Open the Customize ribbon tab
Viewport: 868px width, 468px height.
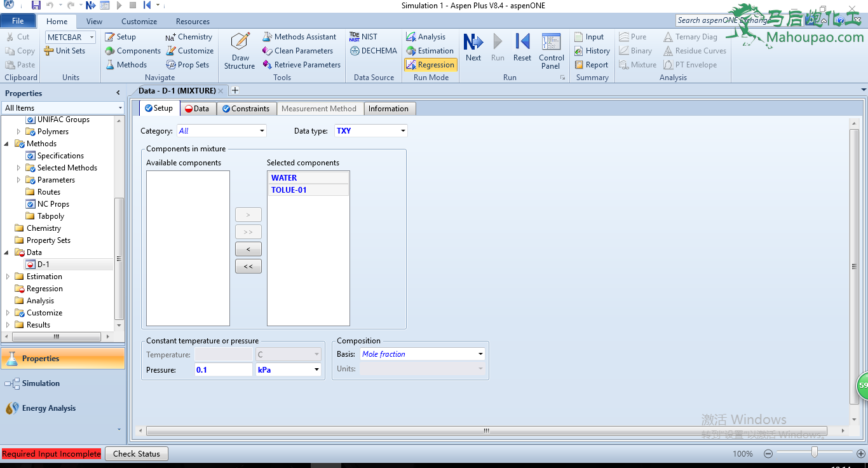(x=139, y=21)
